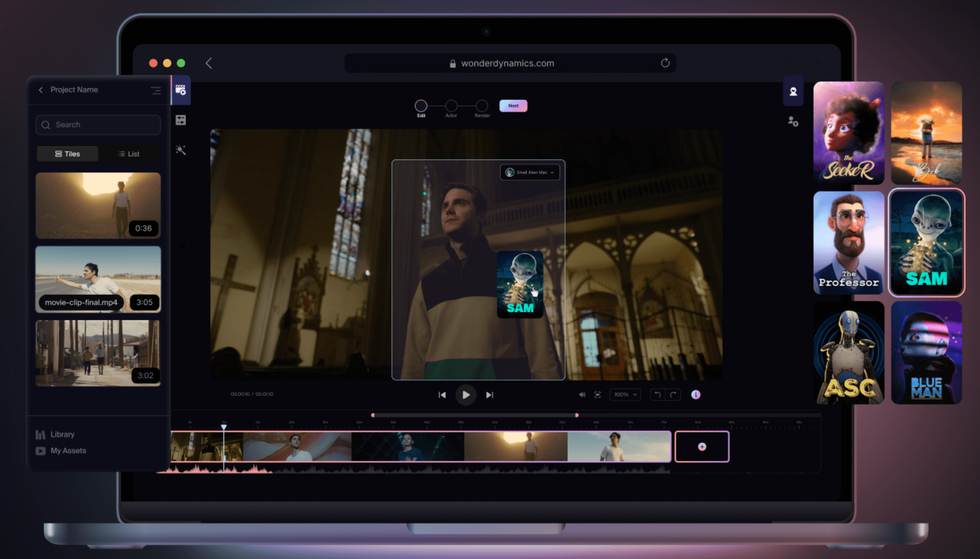Click the Project Name title
The width and height of the screenshot is (980, 559).
point(74,90)
